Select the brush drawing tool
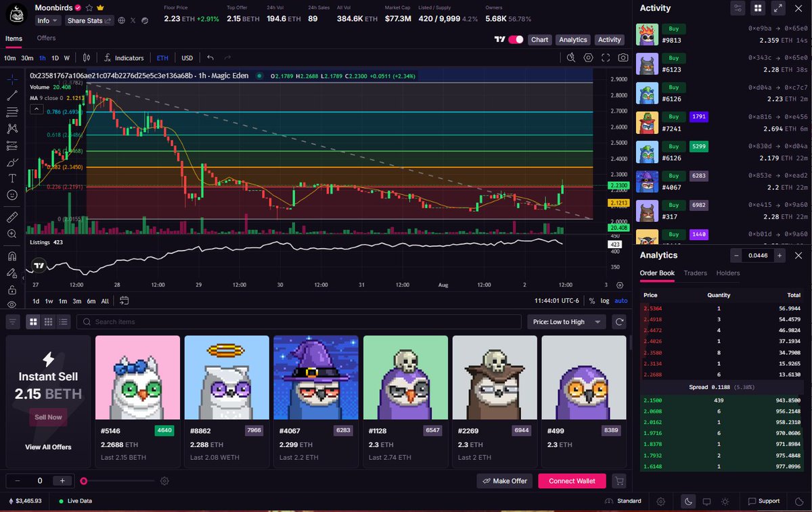Image resolution: width=812 pixels, height=512 pixels. [12, 162]
